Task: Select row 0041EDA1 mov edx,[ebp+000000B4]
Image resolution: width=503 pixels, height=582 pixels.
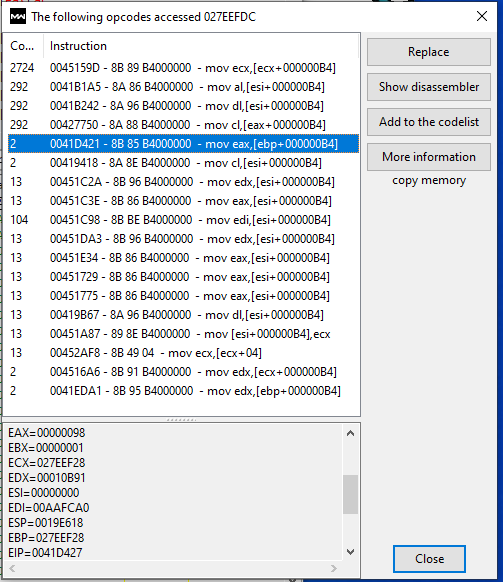Action: (183, 390)
